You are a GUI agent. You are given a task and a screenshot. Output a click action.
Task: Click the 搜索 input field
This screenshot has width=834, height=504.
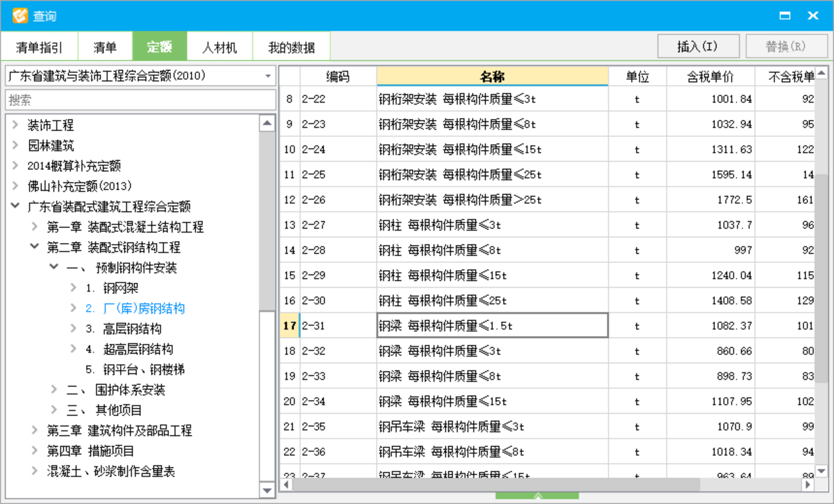140,100
